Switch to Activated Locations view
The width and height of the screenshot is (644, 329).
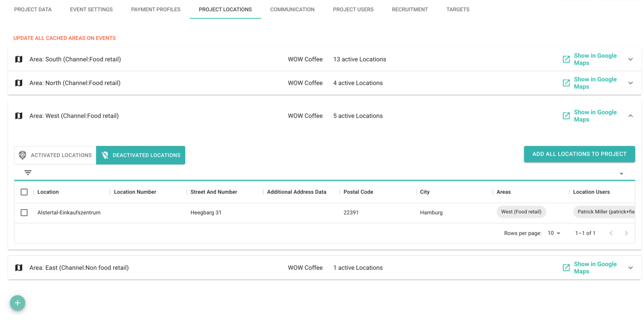[x=55, y=155]
